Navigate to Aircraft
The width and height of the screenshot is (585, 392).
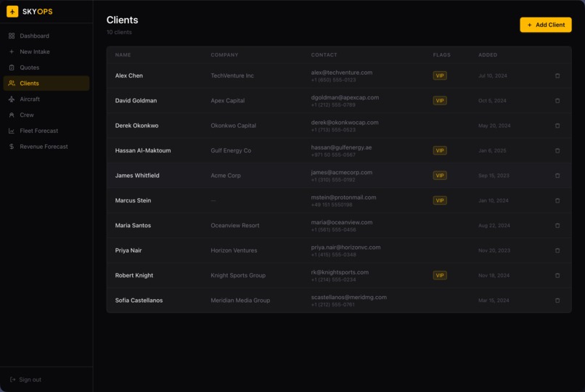pos(46,99)
